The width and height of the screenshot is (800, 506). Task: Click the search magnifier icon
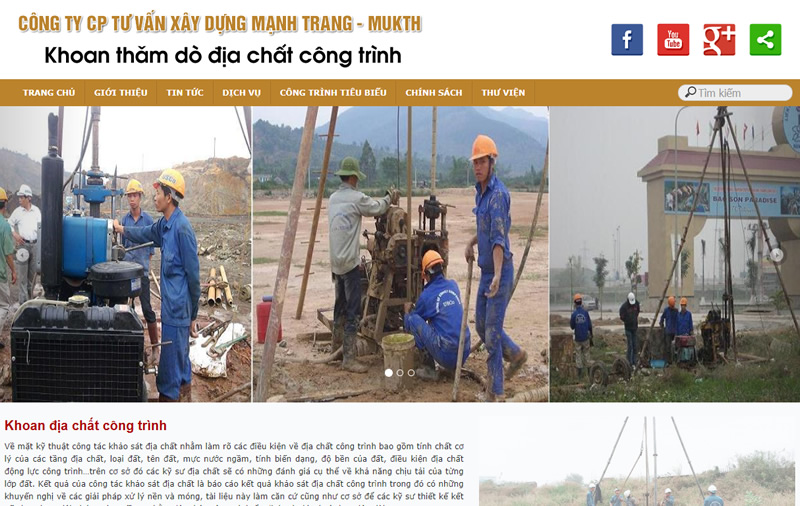pos(690,92)
